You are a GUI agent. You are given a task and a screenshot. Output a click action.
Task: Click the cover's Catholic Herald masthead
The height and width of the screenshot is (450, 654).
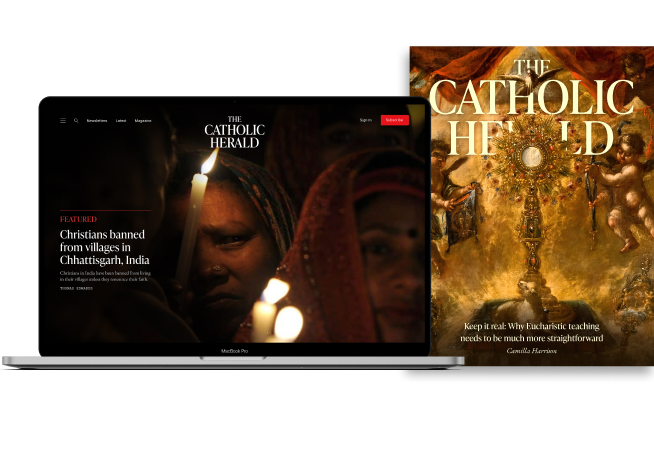pos(532,108)
